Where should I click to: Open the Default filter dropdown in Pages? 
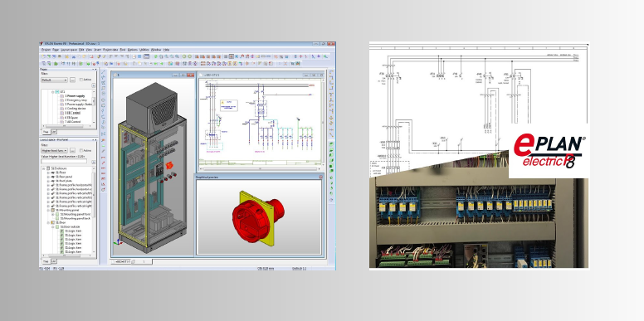[x=54, y=80]
